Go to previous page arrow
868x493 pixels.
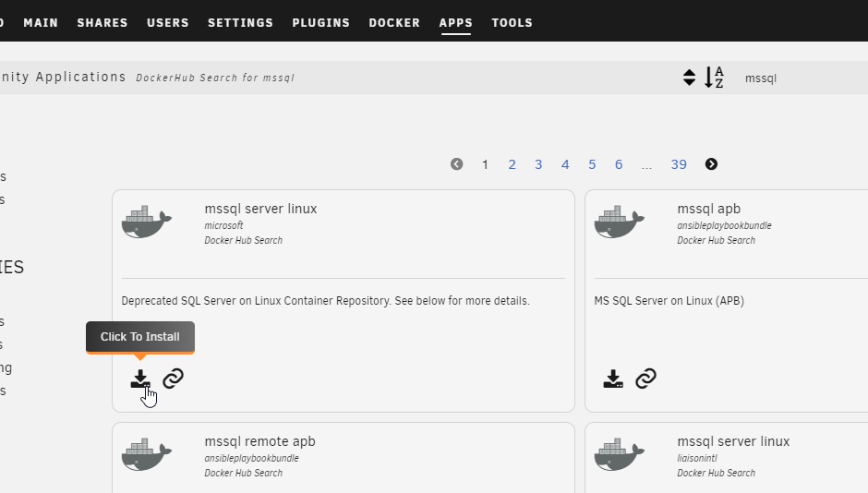[x=457, y=164]
